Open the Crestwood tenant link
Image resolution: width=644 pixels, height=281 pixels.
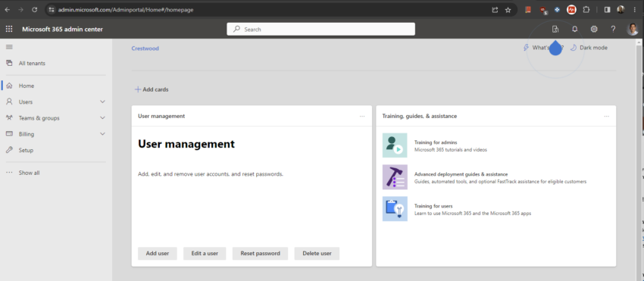coord(145,48)
